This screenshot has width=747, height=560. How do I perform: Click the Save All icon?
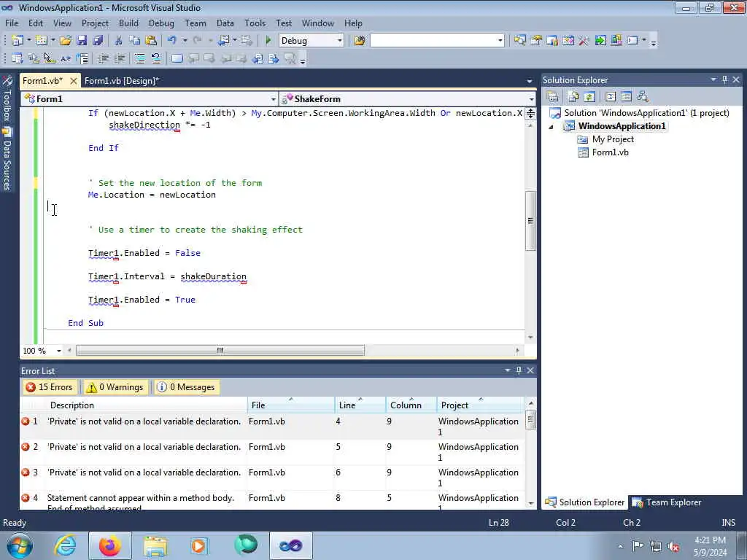[x=98, y=41]
